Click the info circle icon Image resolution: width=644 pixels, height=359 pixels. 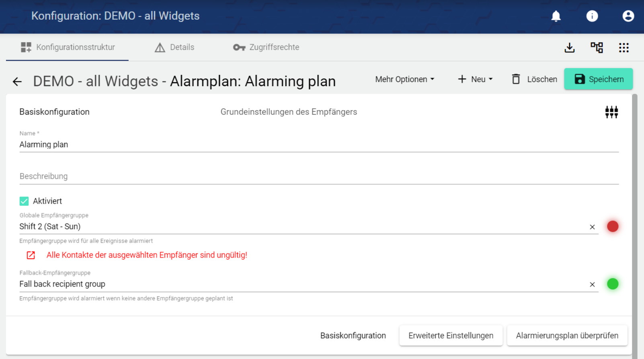[592, 16]
